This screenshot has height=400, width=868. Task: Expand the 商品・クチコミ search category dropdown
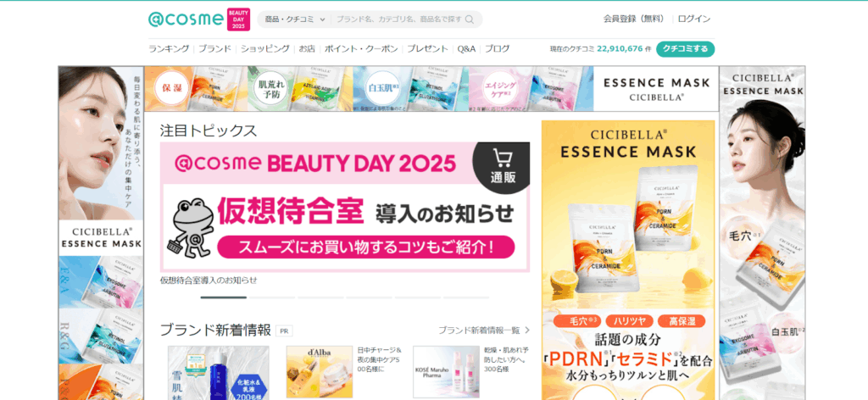[x=295, y=19]
